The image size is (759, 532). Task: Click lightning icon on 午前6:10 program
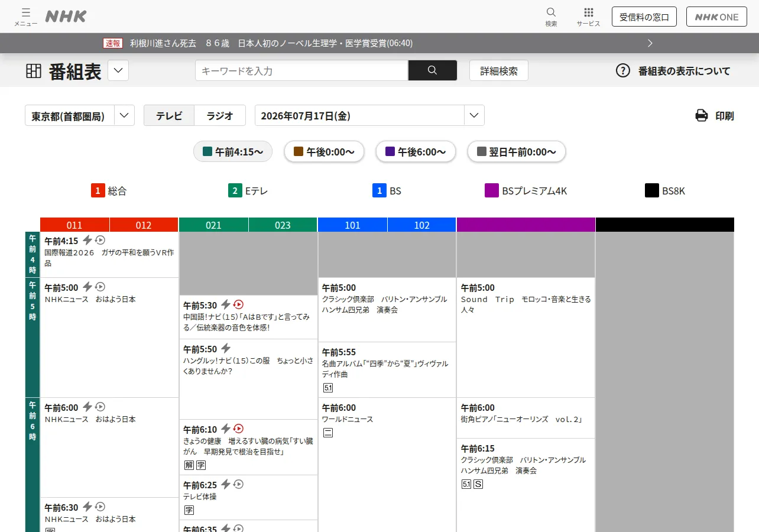pyautogui.click(x=226, y=429)
